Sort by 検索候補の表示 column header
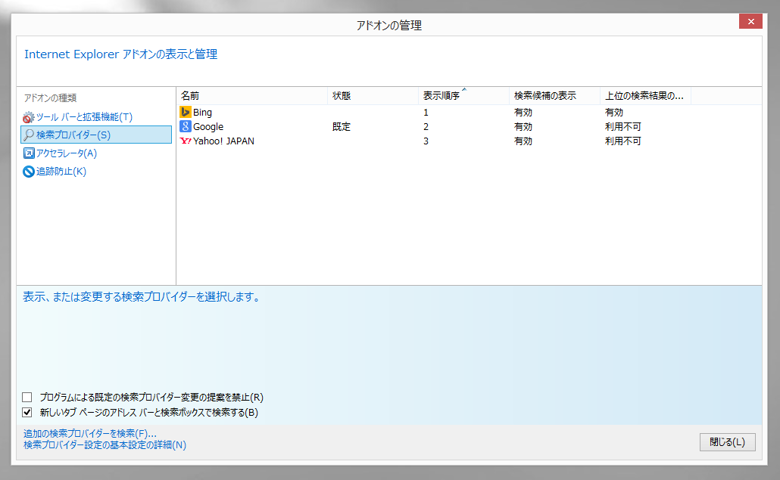The image size is (780, 480). click(x=555, y=96)
